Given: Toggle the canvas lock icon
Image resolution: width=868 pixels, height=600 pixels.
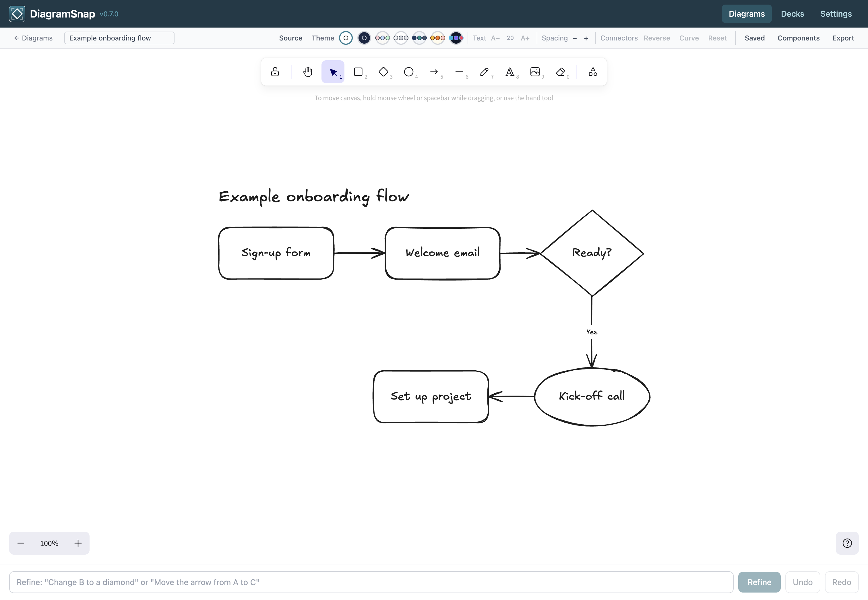Looking at the screenshot, I should 275,72.
